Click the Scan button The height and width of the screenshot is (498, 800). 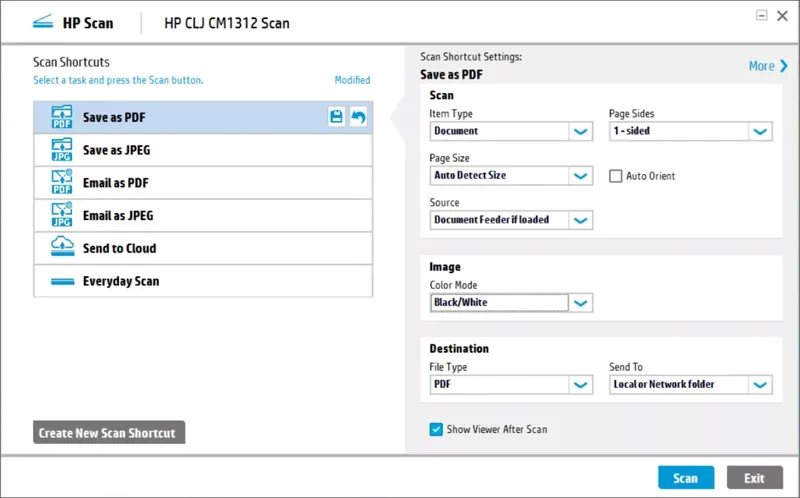tap(686, 478)
